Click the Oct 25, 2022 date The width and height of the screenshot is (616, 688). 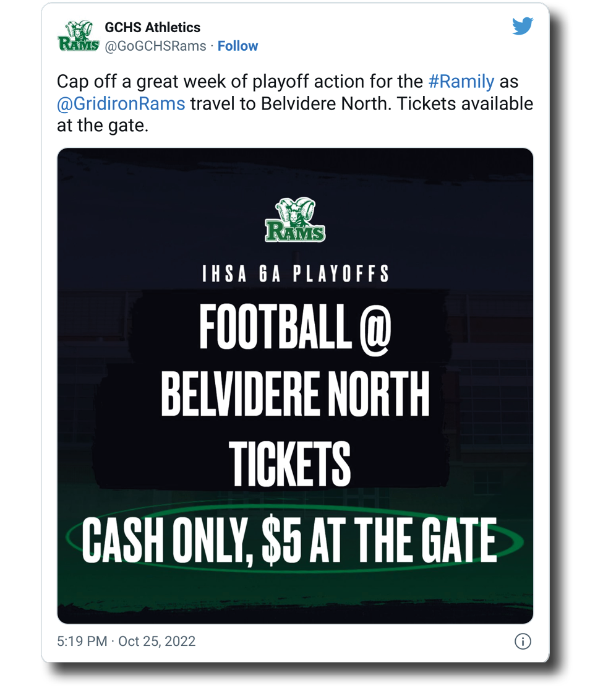coord(156,642)
